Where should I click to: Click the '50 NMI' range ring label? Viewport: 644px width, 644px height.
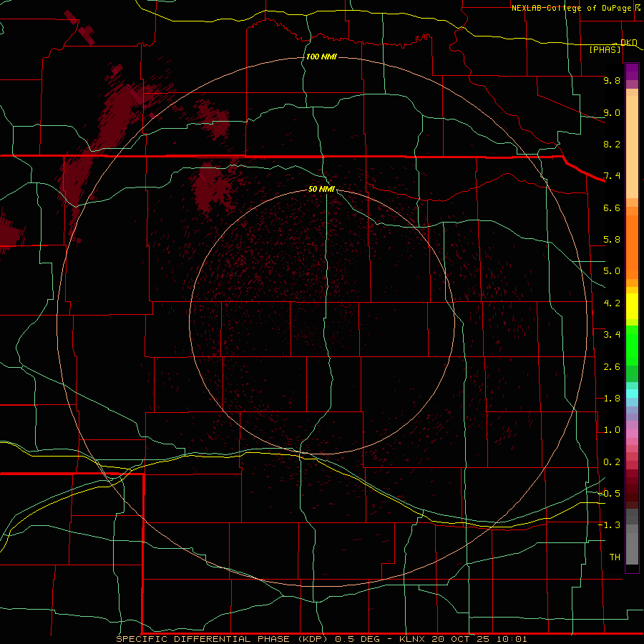pos(321,189)
